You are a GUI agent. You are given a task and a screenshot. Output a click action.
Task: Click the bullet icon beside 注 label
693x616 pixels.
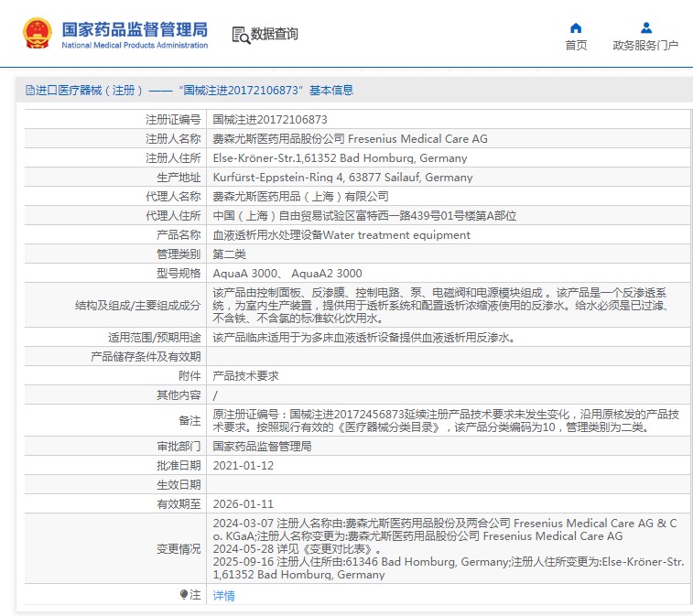[184, 595]
